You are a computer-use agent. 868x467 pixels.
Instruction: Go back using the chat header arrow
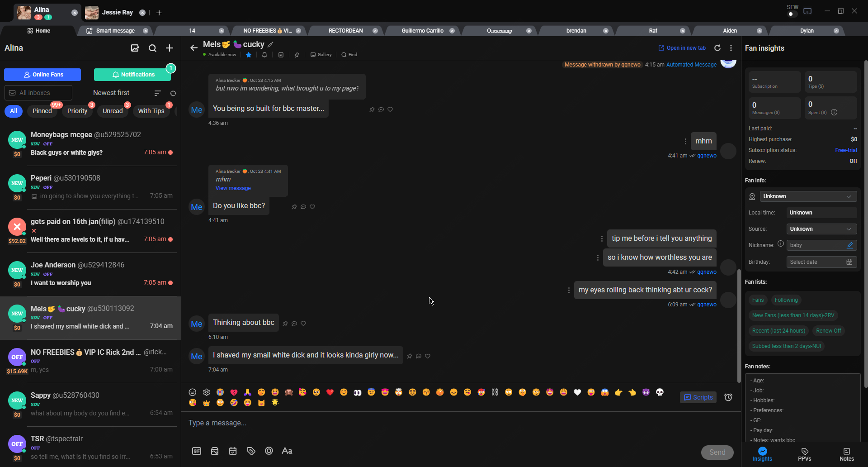pos(194,48)
